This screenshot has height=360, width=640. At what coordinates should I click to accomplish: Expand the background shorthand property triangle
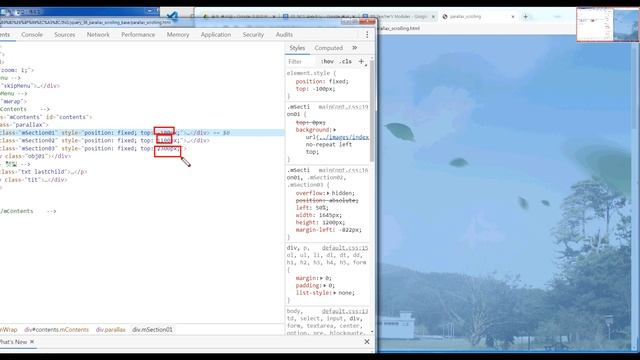[x=335, y=130]
